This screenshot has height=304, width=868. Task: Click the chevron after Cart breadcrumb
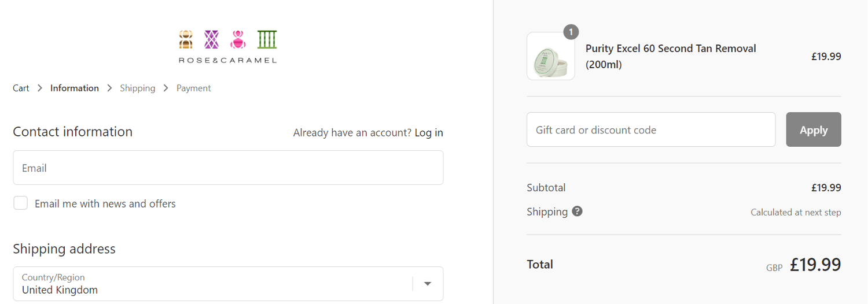point(40,88)
